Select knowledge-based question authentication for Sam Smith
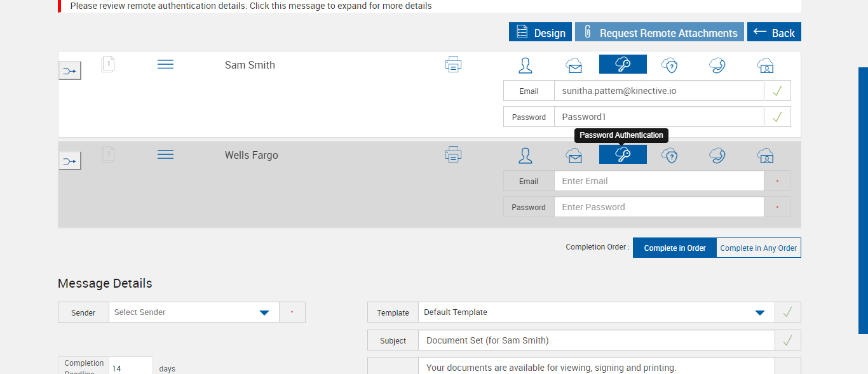Viewport: 868px width, 374px height. [670, 65]
